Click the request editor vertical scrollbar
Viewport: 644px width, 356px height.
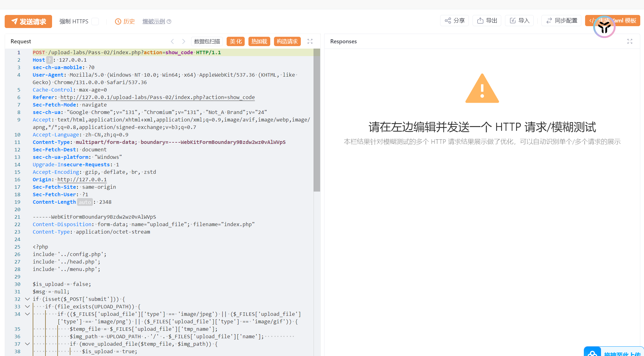coord(317,120)
